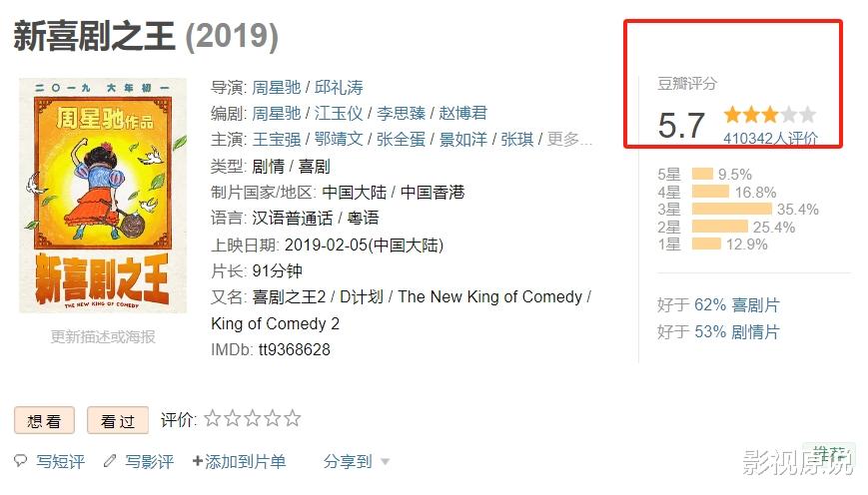The width and height of the screenshot is (868, 495).
Task: Click the pencil icon beside 写影评
Action: (x=110, y=460)
